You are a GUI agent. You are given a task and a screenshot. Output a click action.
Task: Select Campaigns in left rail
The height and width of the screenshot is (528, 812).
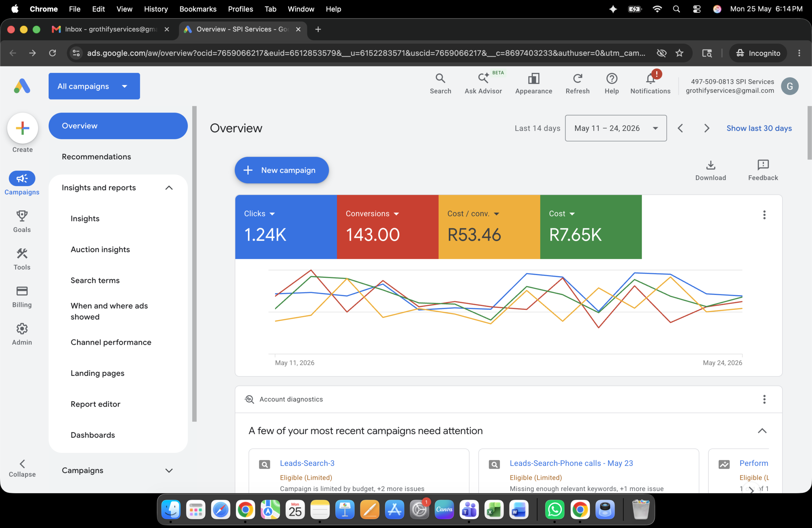22,183
